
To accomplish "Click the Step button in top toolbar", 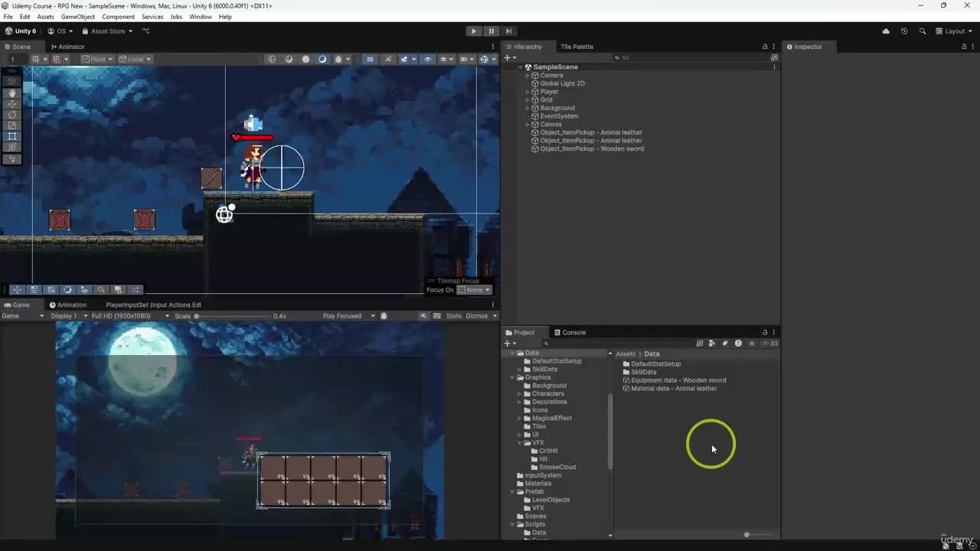I will pos(508,31).
